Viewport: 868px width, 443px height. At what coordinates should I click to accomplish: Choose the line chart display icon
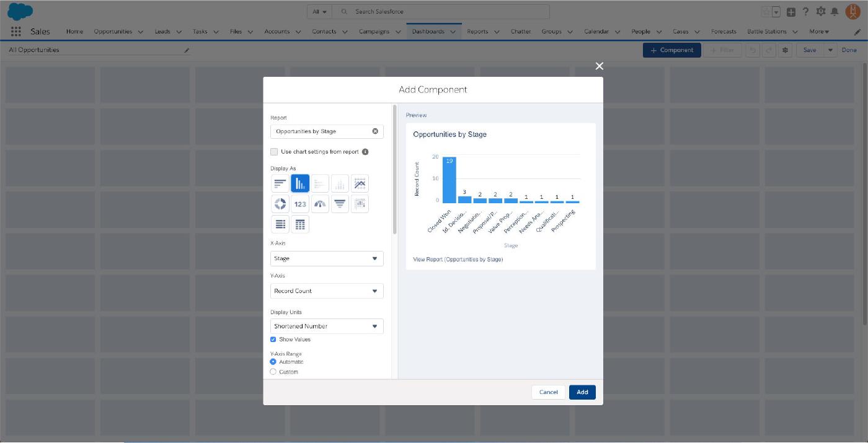360,183
